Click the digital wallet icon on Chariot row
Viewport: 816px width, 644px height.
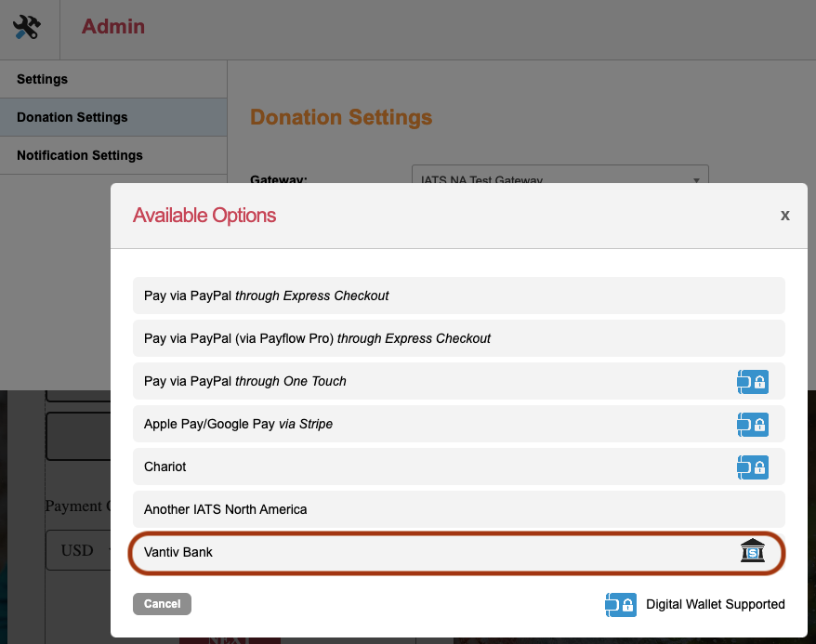752,467
